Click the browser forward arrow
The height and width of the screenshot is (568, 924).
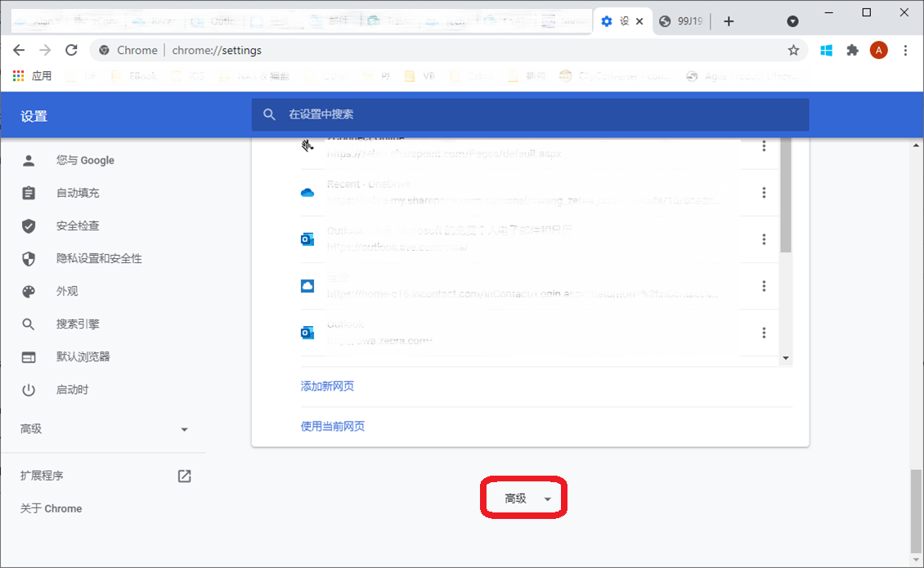tap(45, 50)
